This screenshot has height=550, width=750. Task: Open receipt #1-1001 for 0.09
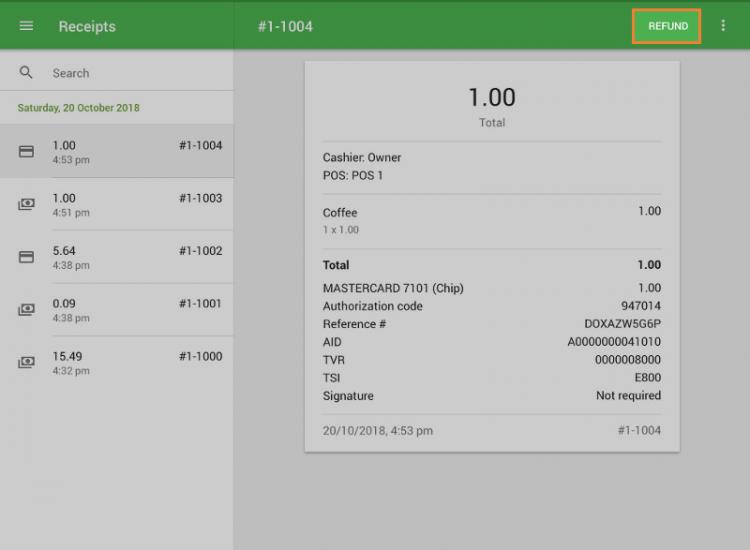(117, 309)
